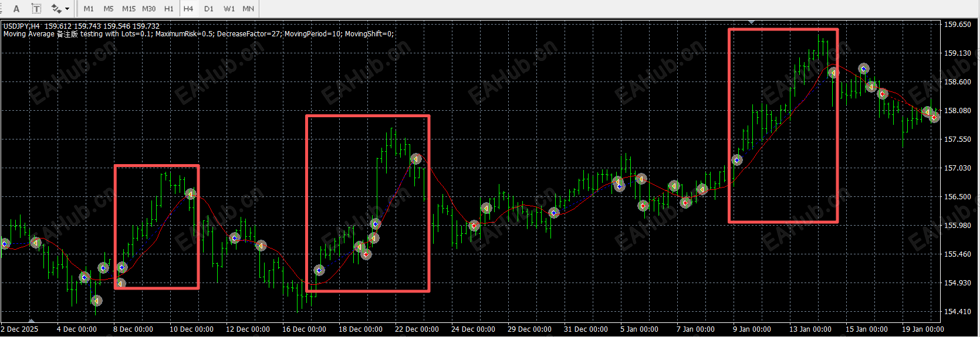
Task: Click the chart shift triangle marker at top
Action: tap(752, 22)
